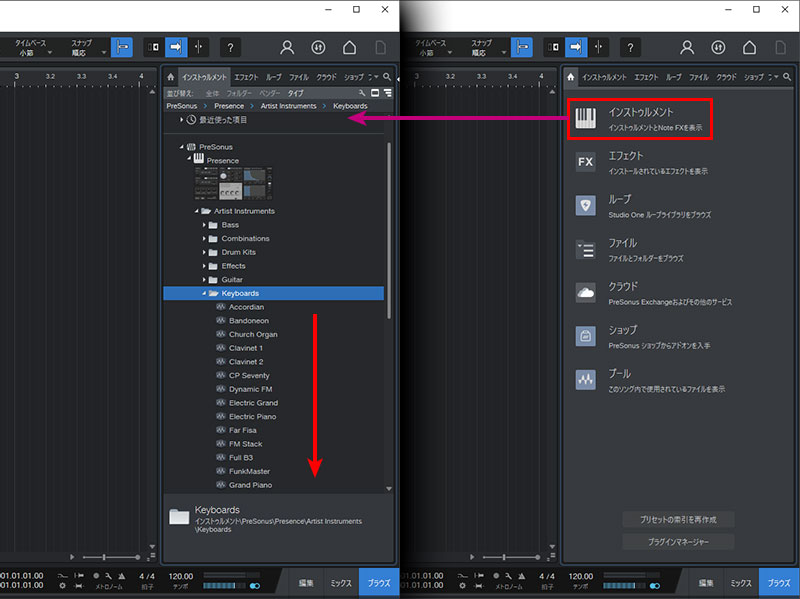Toggle thumbnail view icon in left browser sort bar

[x=375, y=93]
